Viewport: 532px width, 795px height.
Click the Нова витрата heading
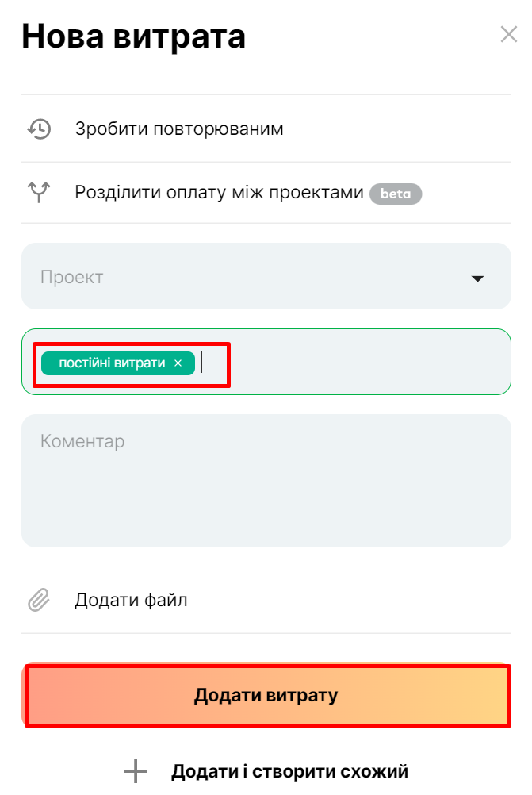pyautogui.click(x=133, y=36)
